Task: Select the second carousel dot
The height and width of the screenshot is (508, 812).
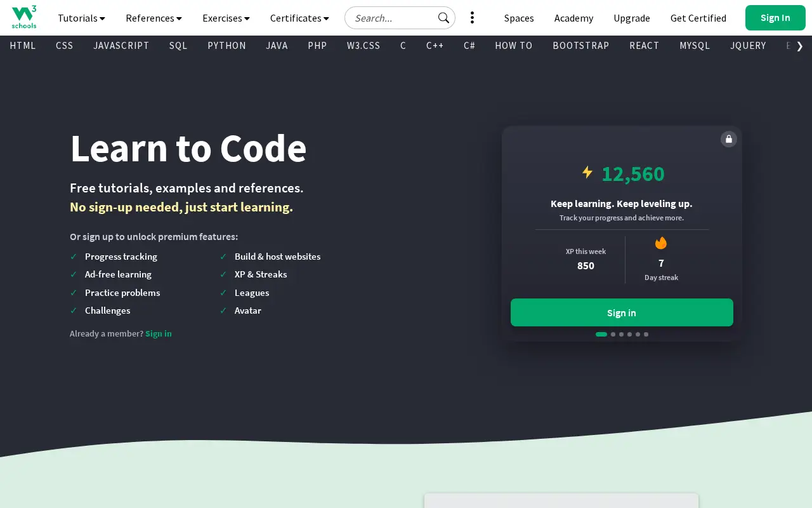Action: point(613,334)
